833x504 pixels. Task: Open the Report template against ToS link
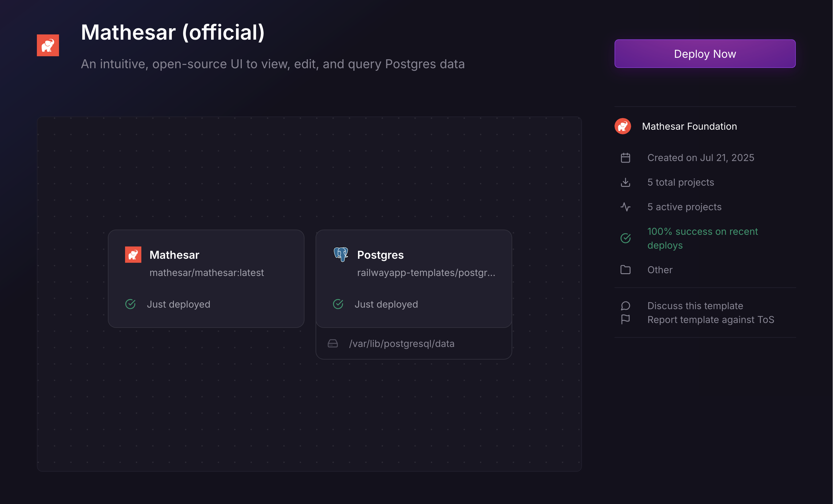click(x=711, y=320)
